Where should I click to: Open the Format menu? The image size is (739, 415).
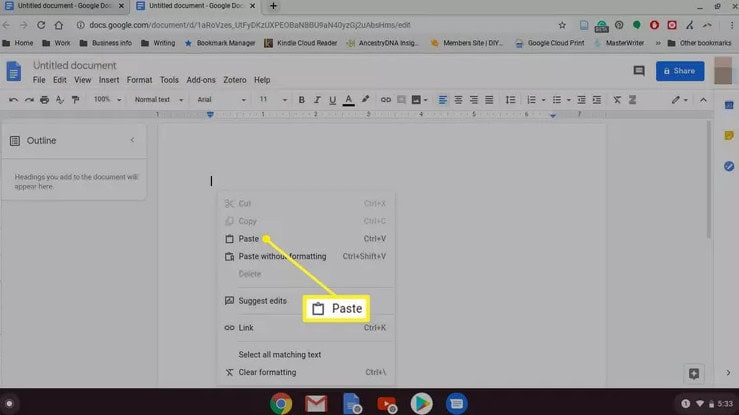point(140,80)
